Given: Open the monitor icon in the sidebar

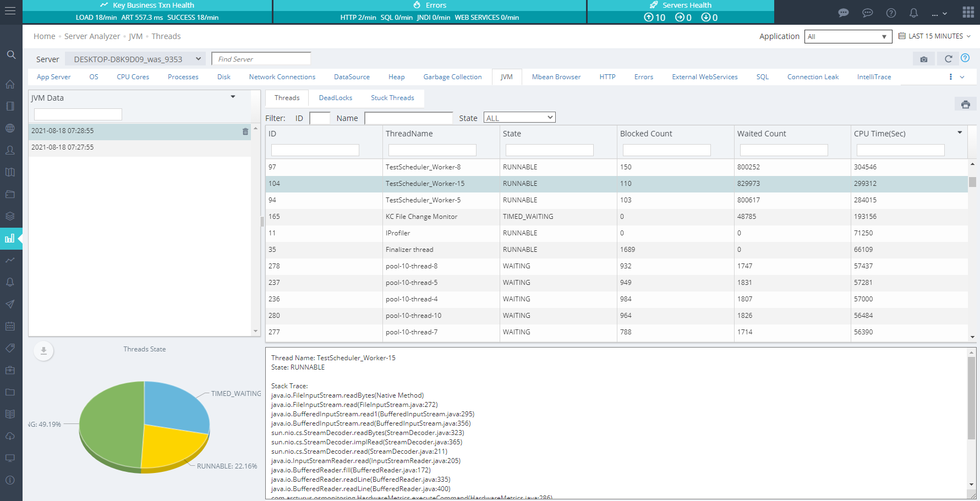Looking at the screenshot, I should click(10, 458).
